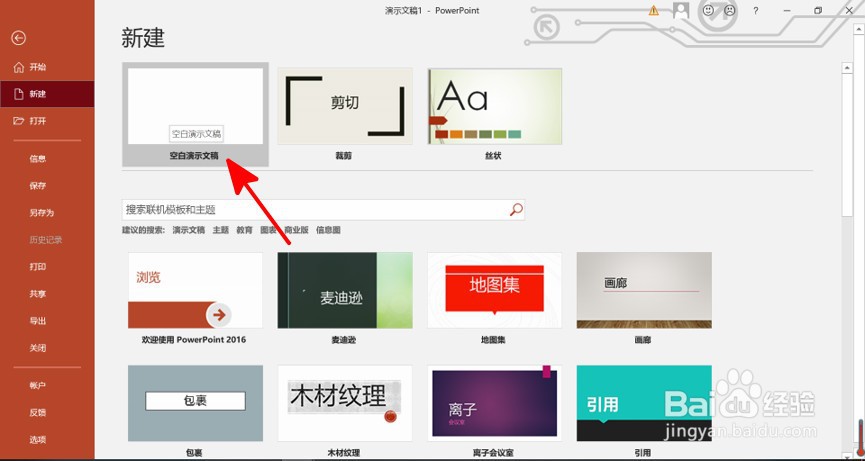Select the 丝状 template thumbnail

click(x=495, y=106)
